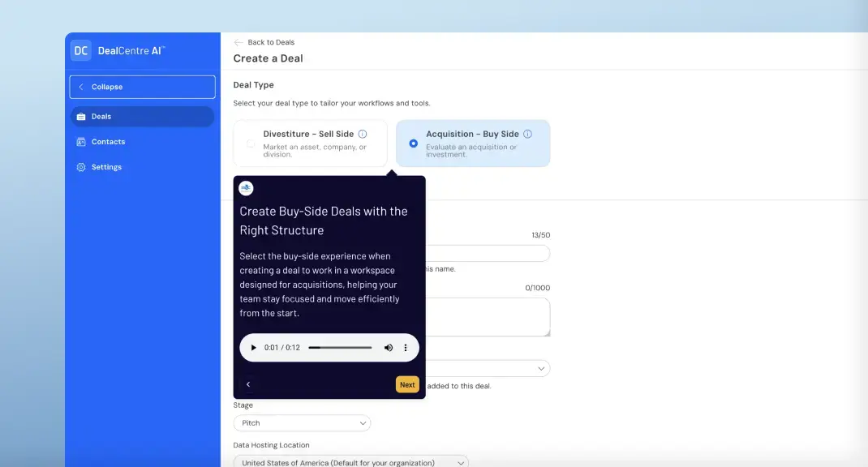This screenshot has width=868, height=467.
Task: Collapse the left sidebar navigation
Action: click(x=142, y=87)
